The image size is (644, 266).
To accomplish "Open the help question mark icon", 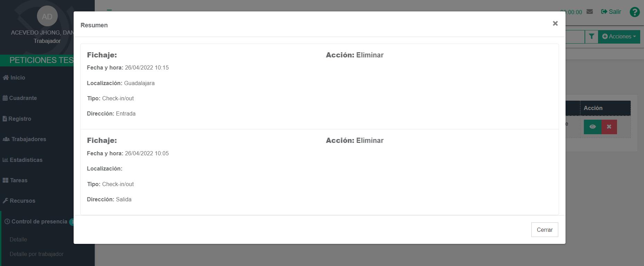I will (635, 12).
